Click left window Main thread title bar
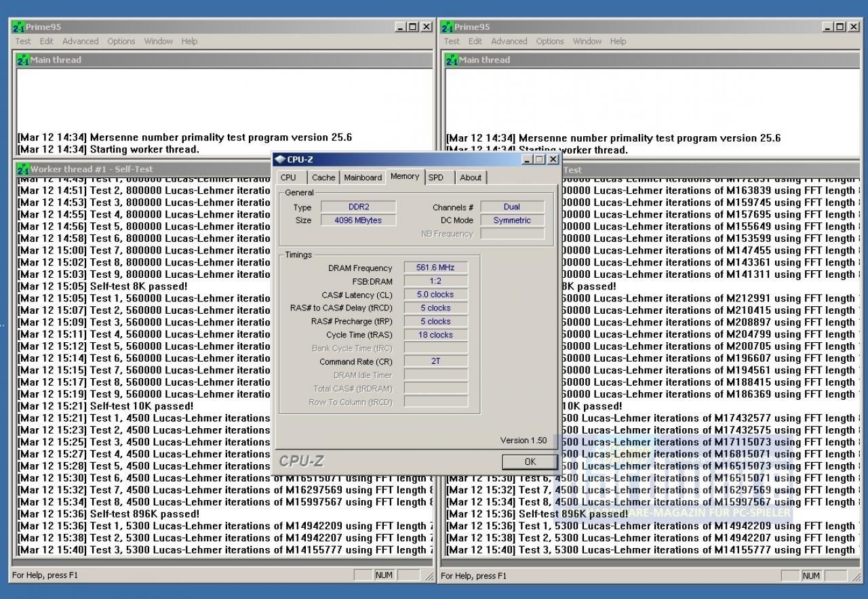 [224, 60]
